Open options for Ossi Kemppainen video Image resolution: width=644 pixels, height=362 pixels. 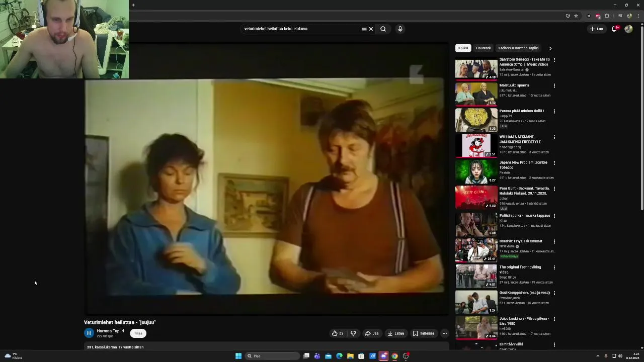click(554, 293)
